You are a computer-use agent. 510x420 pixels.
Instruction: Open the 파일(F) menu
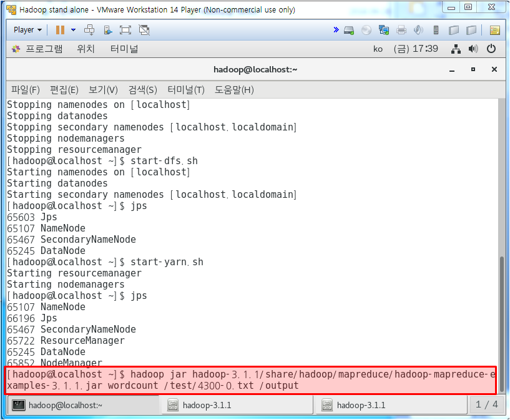point(26,90)
